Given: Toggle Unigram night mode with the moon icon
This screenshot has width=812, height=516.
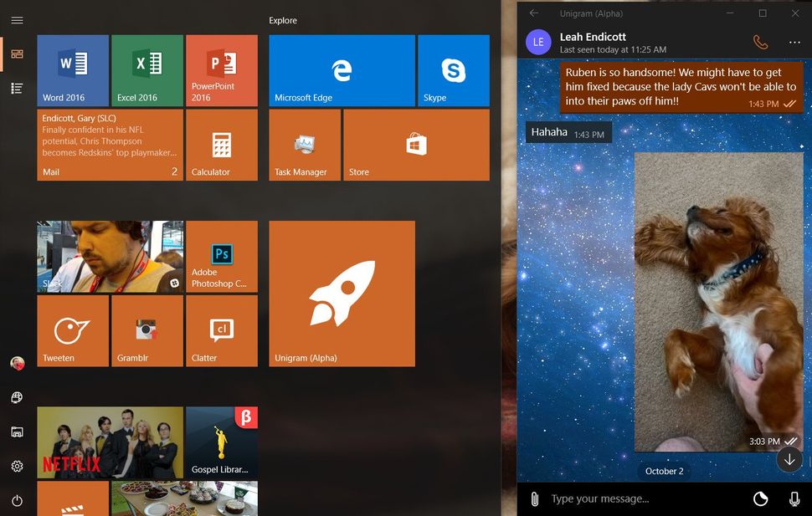Looking at the screenshot, I should tap(760, 498).
